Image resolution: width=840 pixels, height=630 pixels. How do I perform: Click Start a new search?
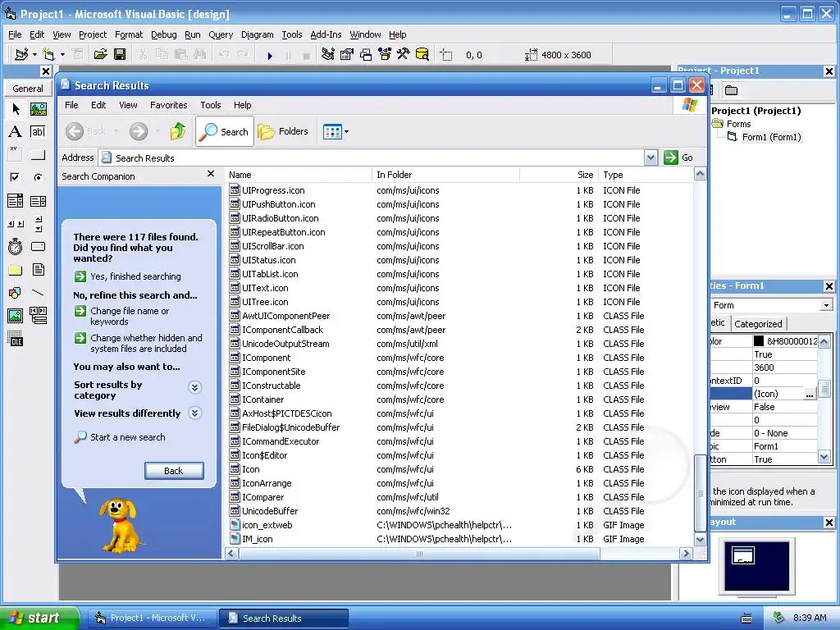click(x=127, y=437)
